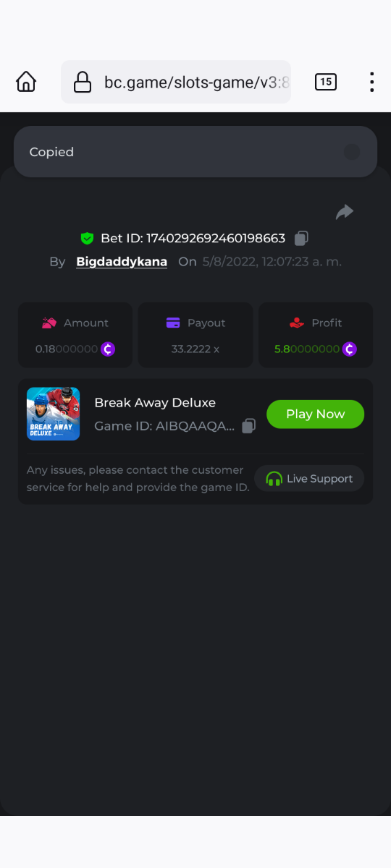Open the Break Away Deluxe thumbnail
This screenshot has height=868, width=391.
click(x=54, y=414)
